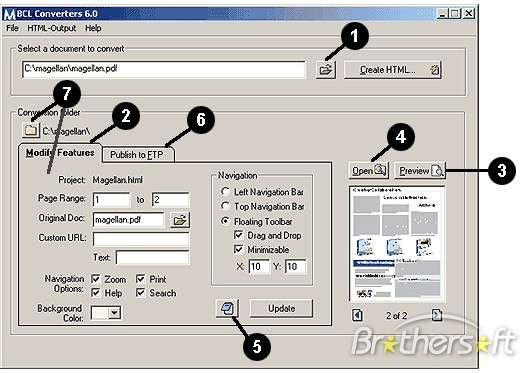The image size is (520, 373).
Task: Click the Preview button
Action: coord(420,171)
